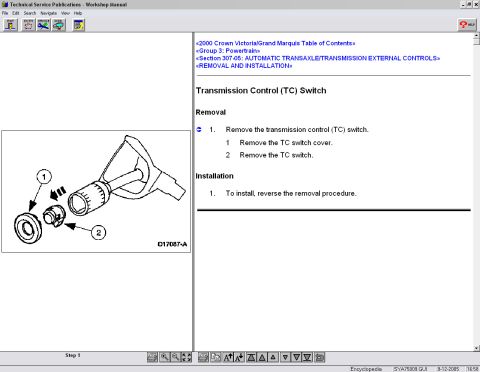Image resolution: width=480 pixels, height=372 pixels.
Task: Open the Search menu
Action: point(30,13)
